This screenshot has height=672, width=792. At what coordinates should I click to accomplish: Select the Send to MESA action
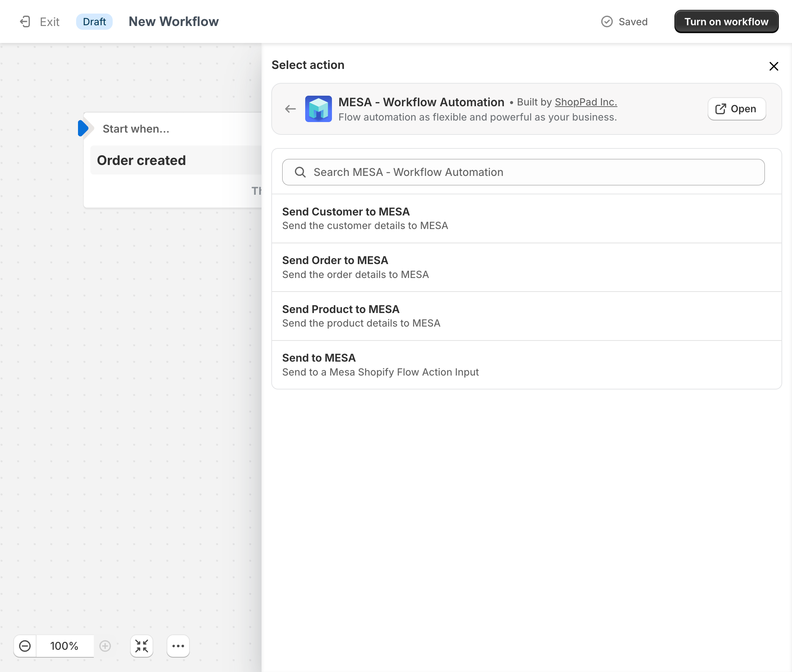(x=526, y=365)
